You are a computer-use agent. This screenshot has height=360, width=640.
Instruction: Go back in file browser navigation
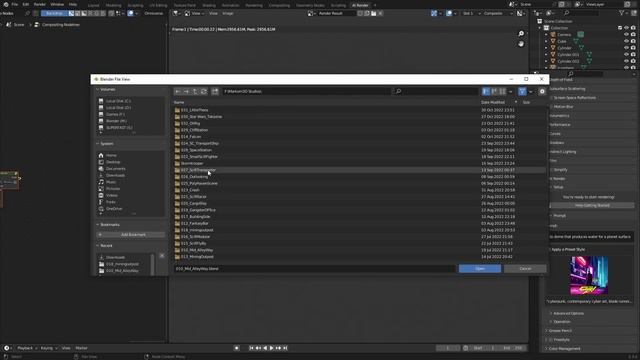tap(178, 91)
